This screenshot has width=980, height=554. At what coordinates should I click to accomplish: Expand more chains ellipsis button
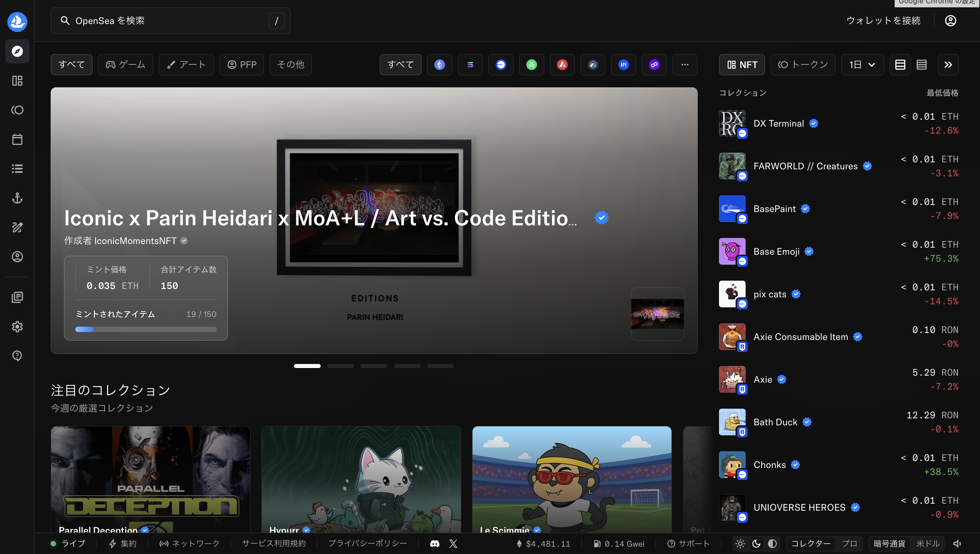(x=685, y=65)
